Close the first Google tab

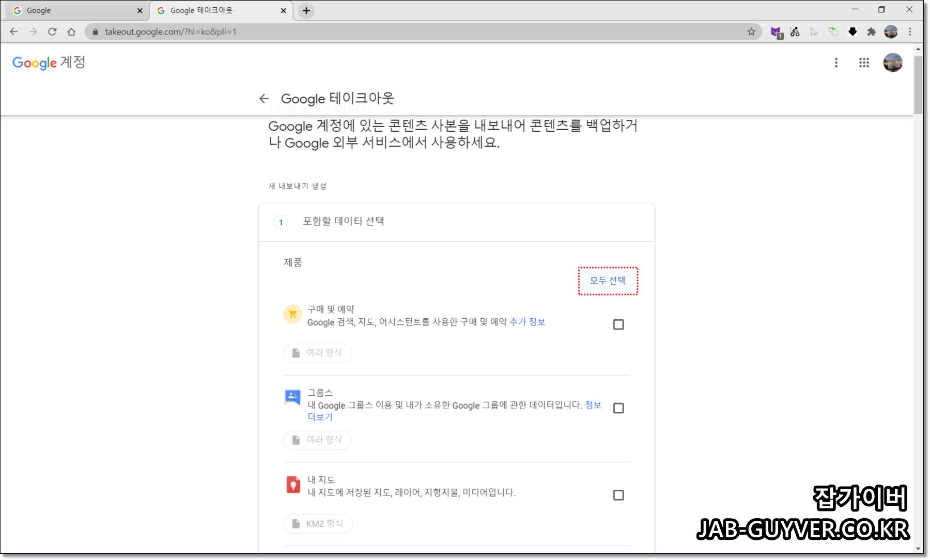click(139, 10)
